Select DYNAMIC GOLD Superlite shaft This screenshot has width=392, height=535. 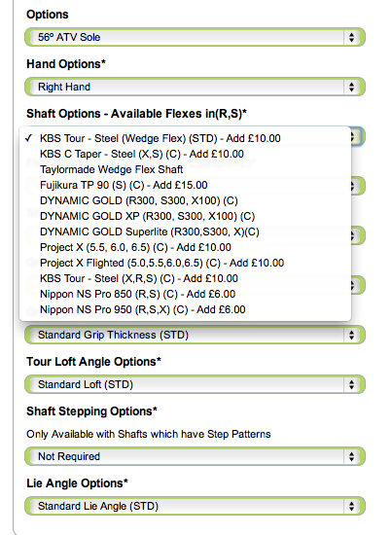[x=185, y=232]
